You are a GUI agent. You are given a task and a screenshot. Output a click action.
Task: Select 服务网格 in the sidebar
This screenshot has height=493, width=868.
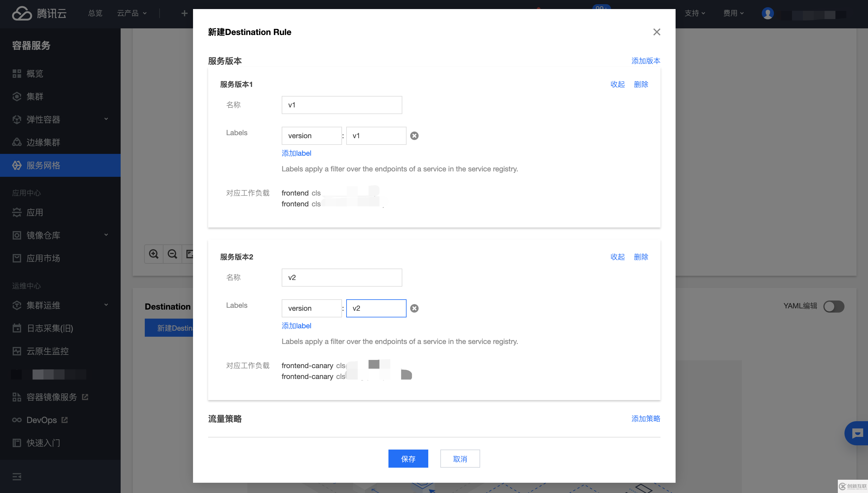point(60,165)
